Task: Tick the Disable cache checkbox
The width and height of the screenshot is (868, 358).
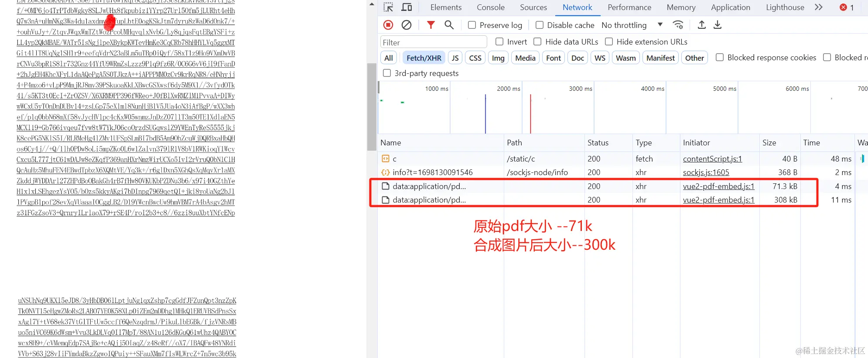Action: (540, 25)
